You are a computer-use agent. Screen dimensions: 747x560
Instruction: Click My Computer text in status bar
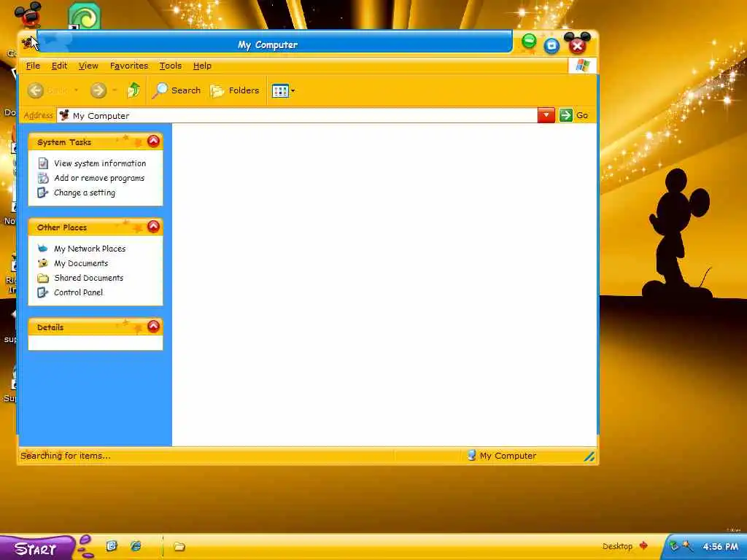pyautogui.click(x=508, y=456)
